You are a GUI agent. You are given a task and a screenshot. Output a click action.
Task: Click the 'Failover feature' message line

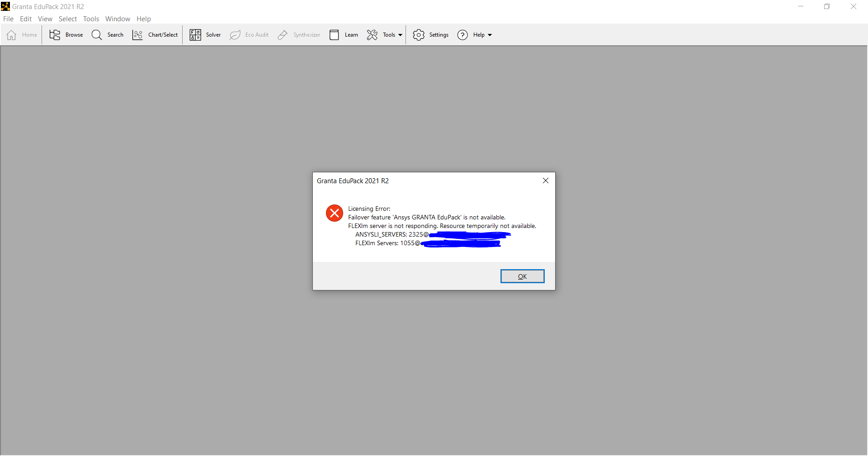(x=427, y=217)
